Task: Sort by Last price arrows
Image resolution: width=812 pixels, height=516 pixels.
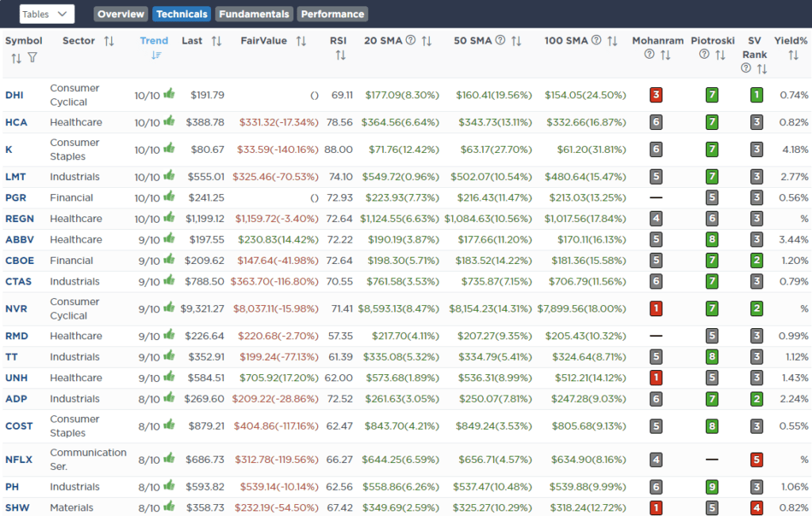Action: (216, 41)
